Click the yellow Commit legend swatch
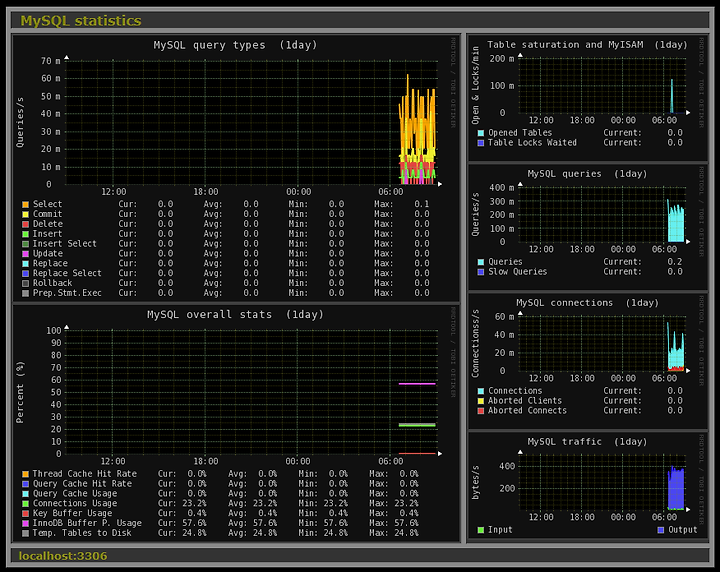720x572 pixels. pos(25,214)
